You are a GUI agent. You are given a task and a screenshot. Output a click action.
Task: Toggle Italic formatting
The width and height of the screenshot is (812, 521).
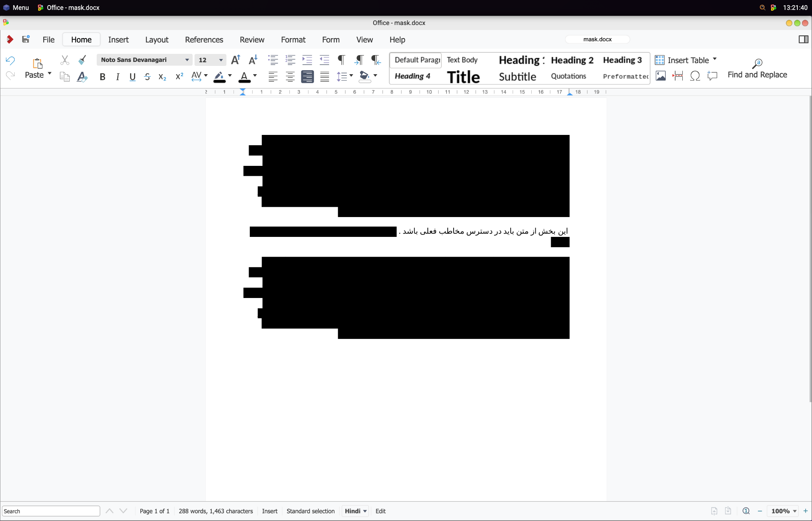tap(117, 77)
